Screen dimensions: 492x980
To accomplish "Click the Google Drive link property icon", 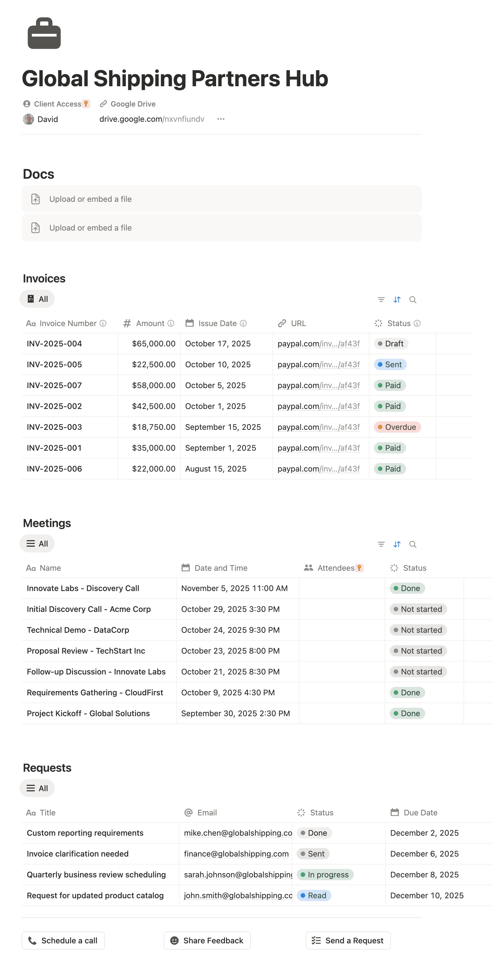I will (103, 104).
